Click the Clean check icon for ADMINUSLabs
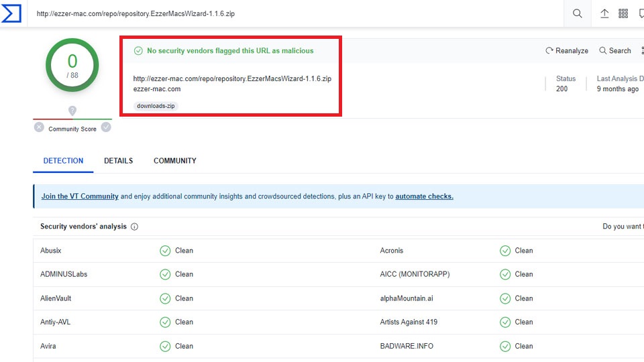Screen dimensions: 644x362 [165, 275]
